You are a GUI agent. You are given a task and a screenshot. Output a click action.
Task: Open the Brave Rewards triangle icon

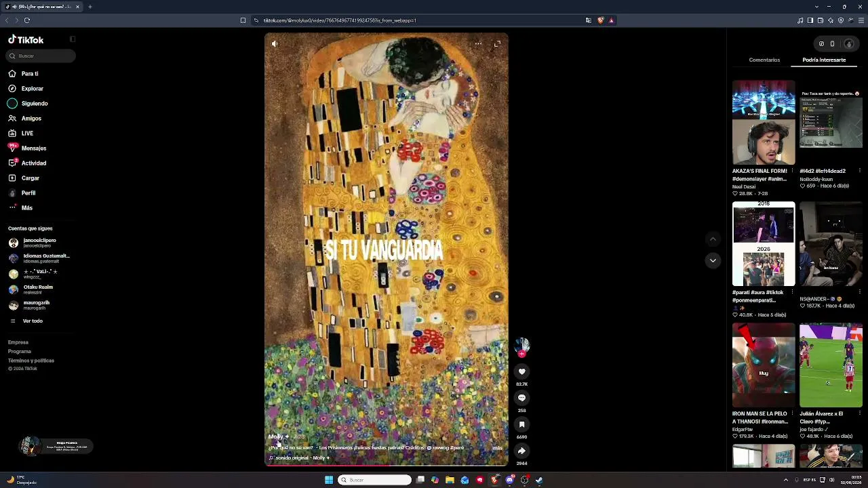tap(611, 20)
